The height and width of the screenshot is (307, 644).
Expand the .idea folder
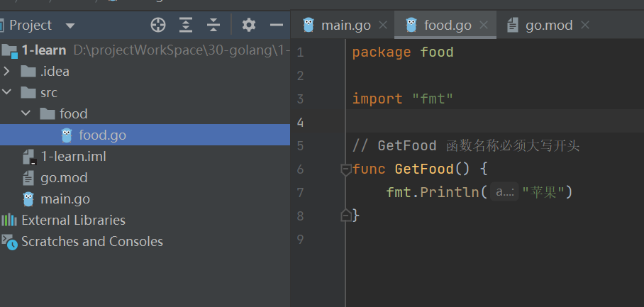(x=7, y=72)
